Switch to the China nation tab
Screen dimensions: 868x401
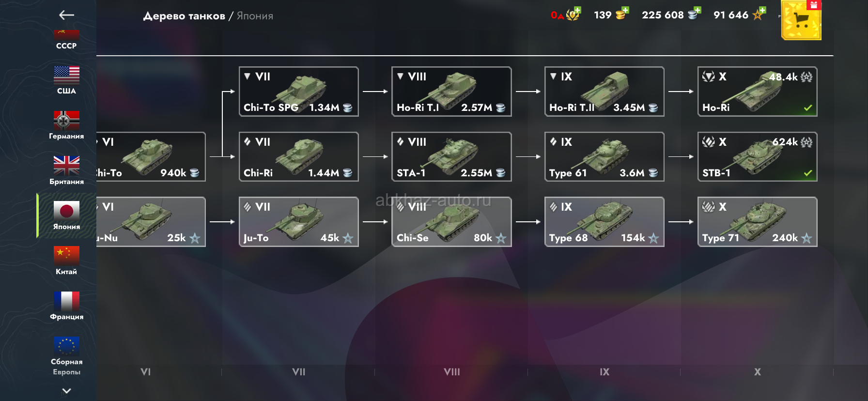[x=66, y=261]
